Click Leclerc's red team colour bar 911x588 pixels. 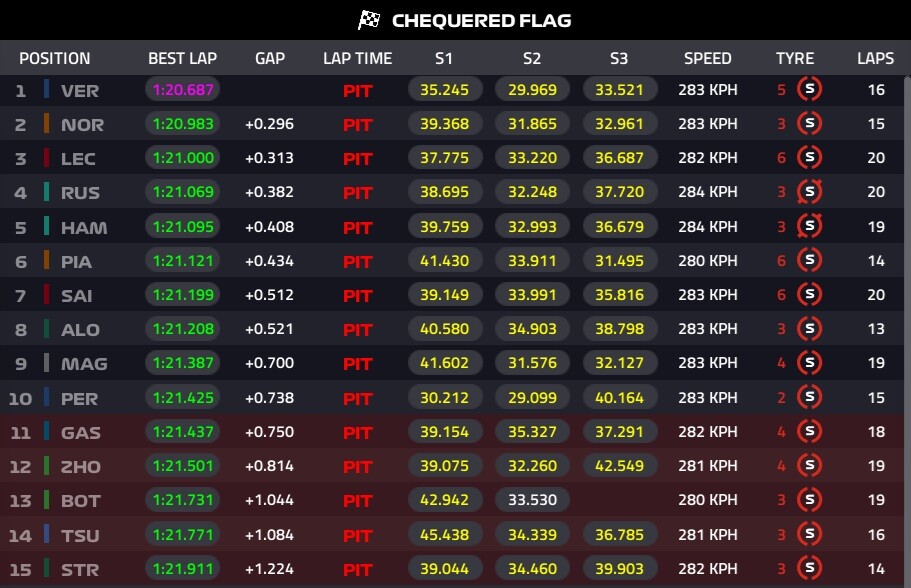(46, 158)
